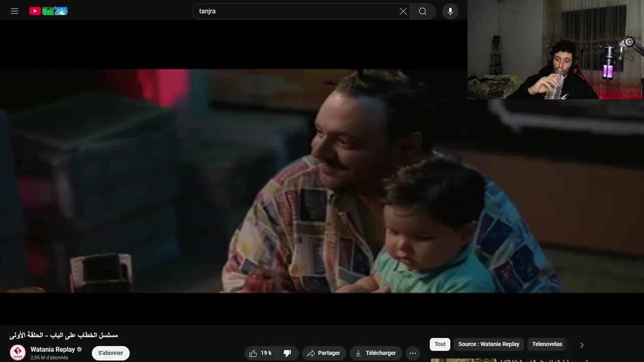This screenshot has height=362, width=644.
Task: Show more chips with right chevron
Action: click(582, 345)
